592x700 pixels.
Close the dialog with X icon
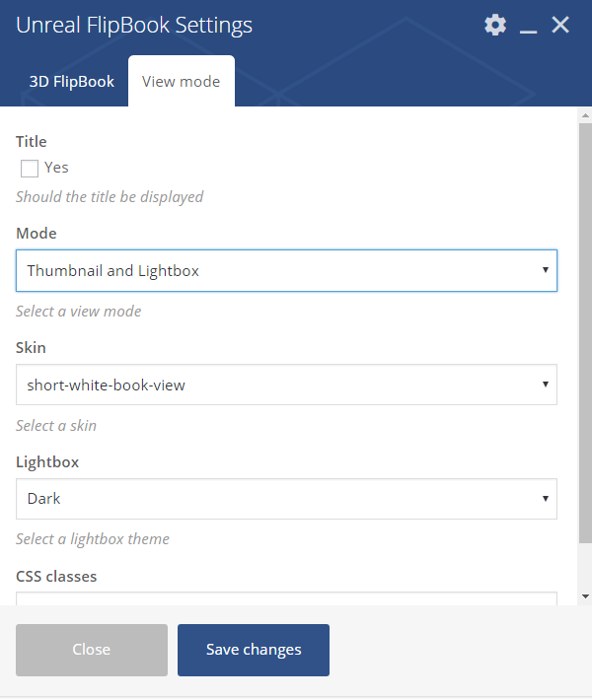560,25
